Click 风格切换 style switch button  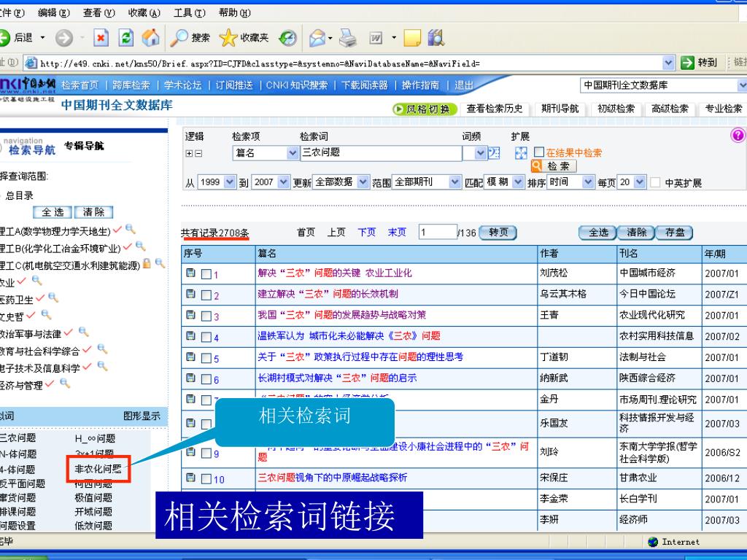click(425, 109)
